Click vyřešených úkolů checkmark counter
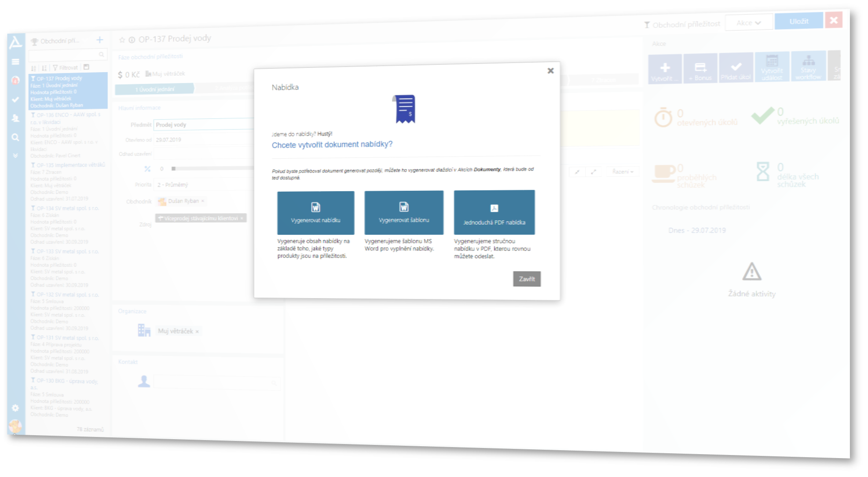The width and height of the screenshot is (868, 477). click(795, 116)
